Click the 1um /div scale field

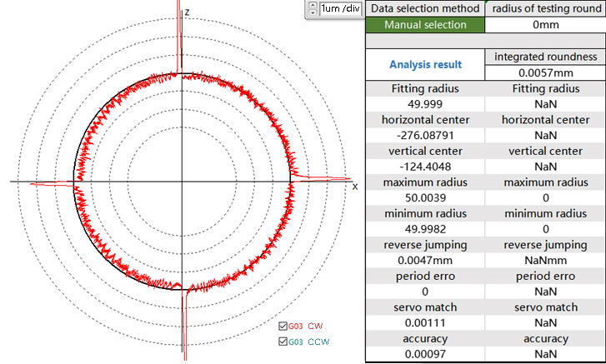340,9
